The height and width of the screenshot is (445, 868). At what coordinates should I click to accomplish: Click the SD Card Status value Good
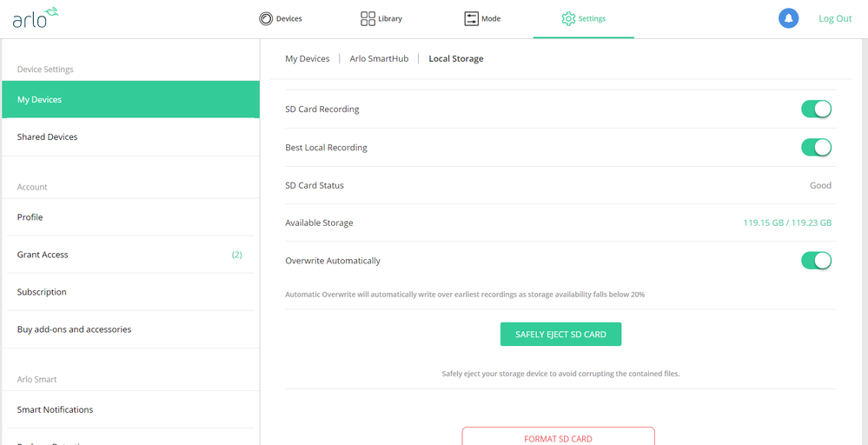(820, 185)
